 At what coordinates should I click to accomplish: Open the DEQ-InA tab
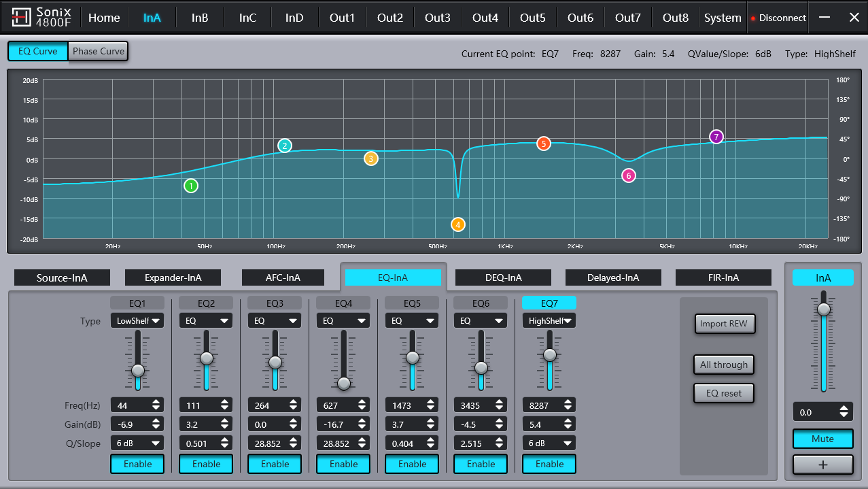coord(503,277)
